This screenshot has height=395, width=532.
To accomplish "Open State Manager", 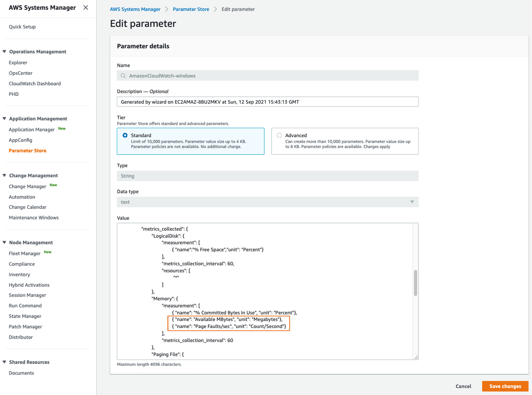I will [25, 316].
